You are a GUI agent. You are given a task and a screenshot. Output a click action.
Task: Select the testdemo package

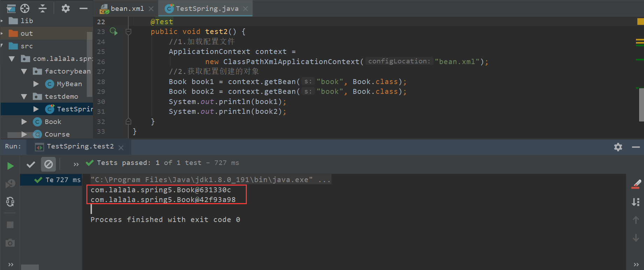[62, 96]
